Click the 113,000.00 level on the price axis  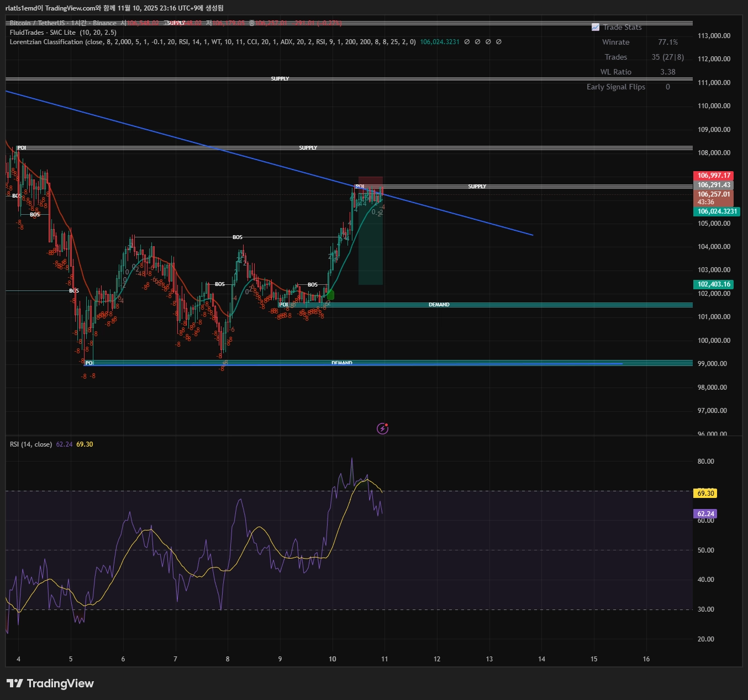pyautogui.click(x=714, y=36)
